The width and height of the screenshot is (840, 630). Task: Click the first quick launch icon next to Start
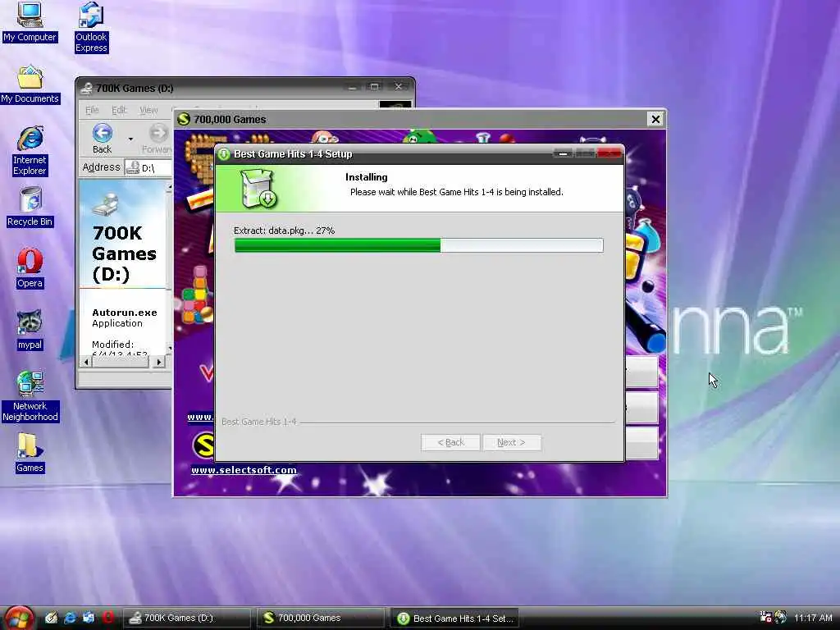(51, 618)
